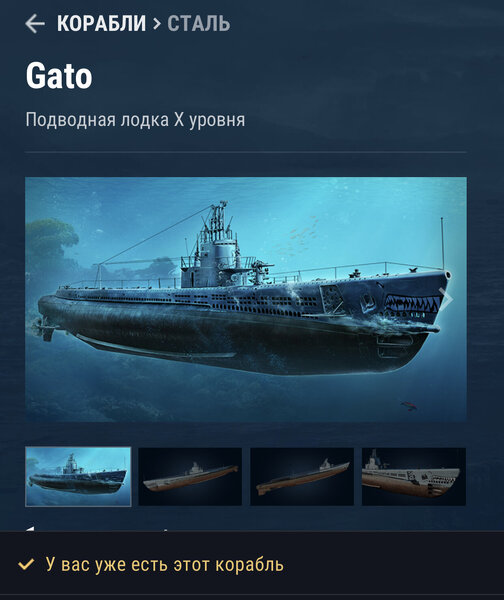The image size is (504, 600).
Task: Select the third thumbnail with rear angle
Action: pos(302,476)
